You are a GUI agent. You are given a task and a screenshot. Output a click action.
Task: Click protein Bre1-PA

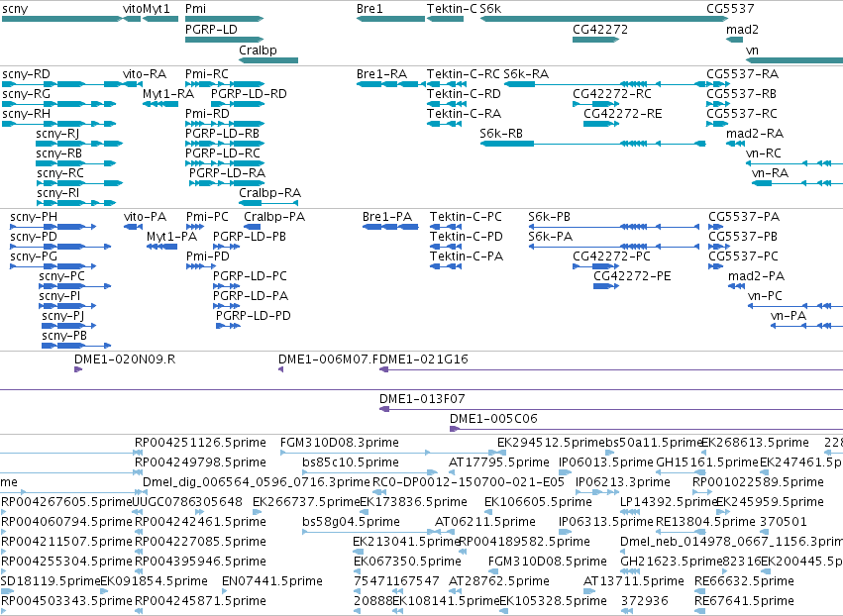tap(387, 217)
